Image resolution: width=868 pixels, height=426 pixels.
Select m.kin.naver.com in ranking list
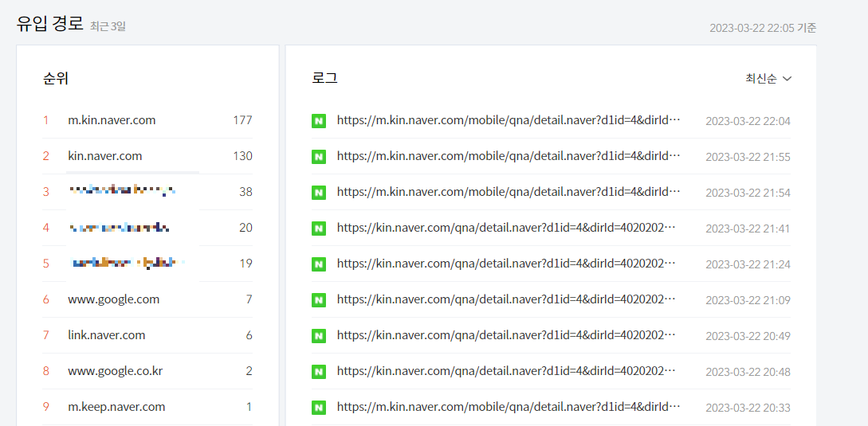pos(112,120)
